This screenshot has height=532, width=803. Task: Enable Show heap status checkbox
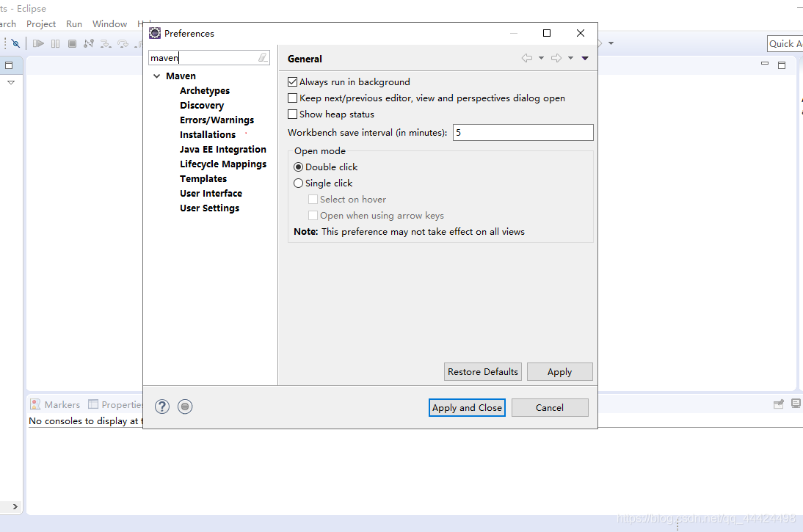[x=292, y=114]
